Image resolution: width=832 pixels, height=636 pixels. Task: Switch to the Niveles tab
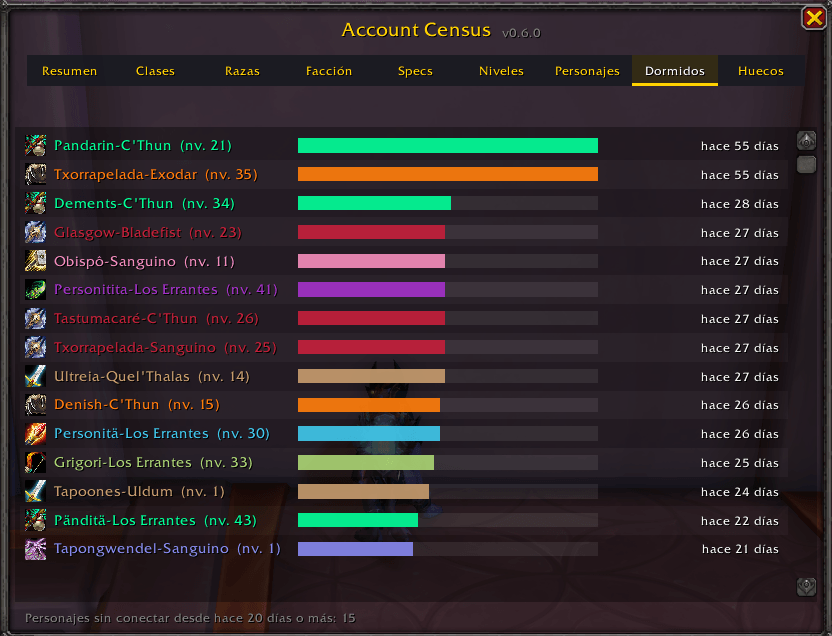[501, 71]
